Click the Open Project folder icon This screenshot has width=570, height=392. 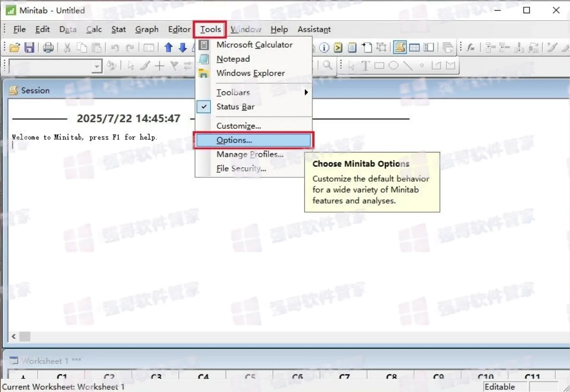(x=14, y=47)
